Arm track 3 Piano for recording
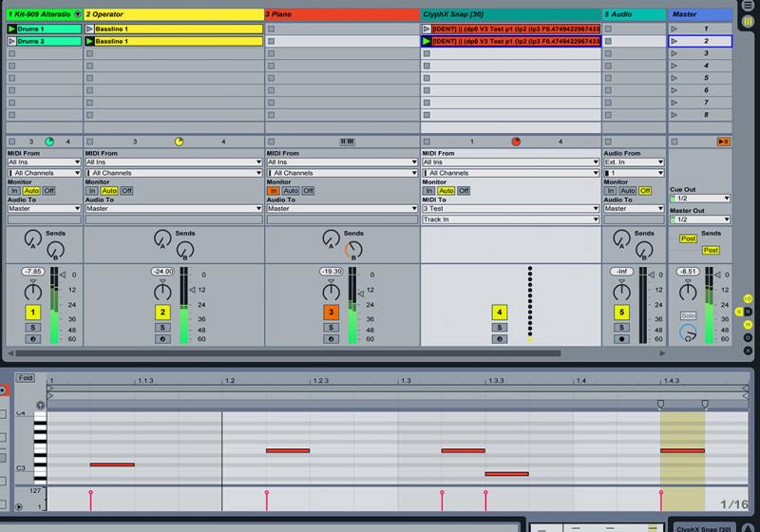This screenshot has height=532, width=760. click(331, 338)
